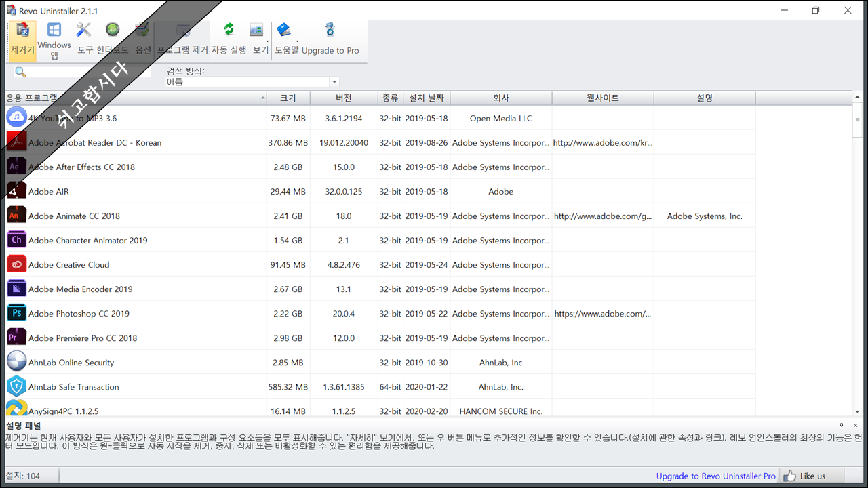Viewport: 868px width, 488px height.
Task: Open 도움말 help book icon
Action: tap(283, 29)
